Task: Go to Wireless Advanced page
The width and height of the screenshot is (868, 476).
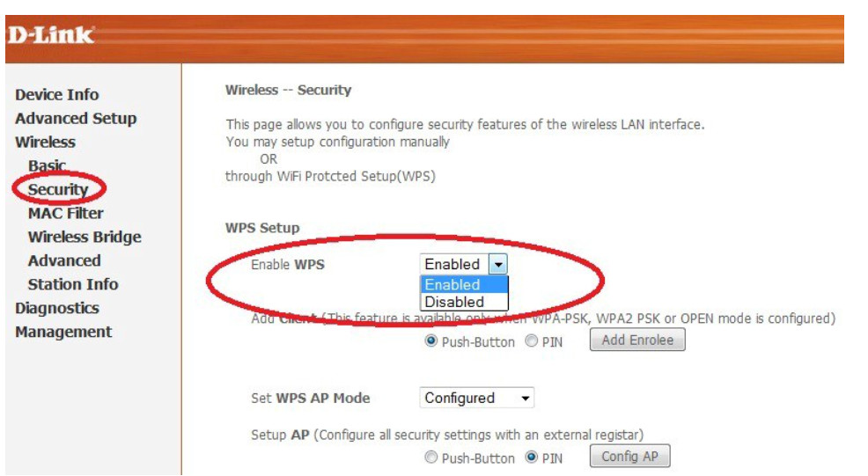Action: [64, 261]
